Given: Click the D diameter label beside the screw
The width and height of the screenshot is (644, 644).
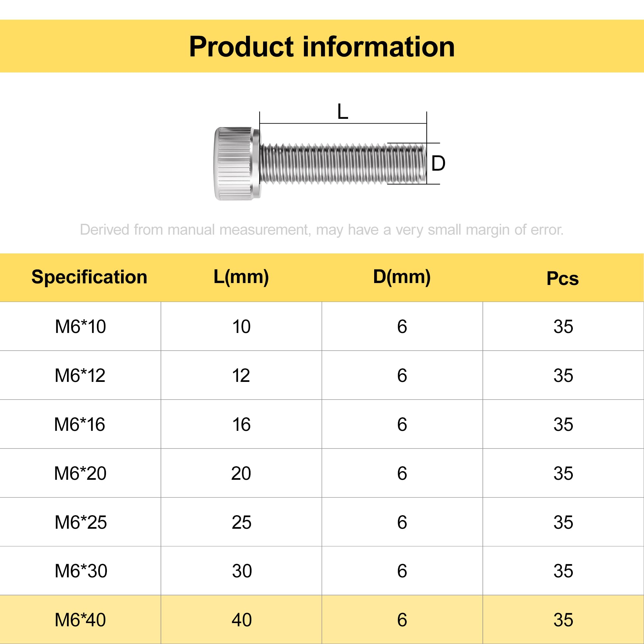Looking at the screenshot, I should pyautogui.click(x=438, y=163).
